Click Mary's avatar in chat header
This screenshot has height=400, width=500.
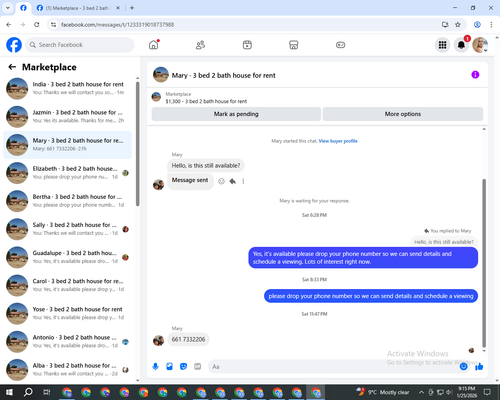point(161,75)
